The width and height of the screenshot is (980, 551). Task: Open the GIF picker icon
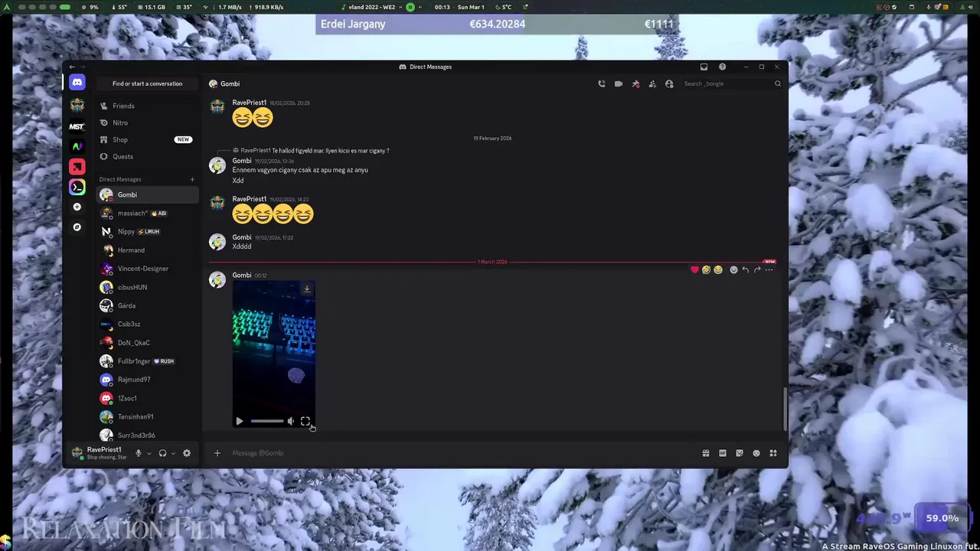[x=723, y=453]
